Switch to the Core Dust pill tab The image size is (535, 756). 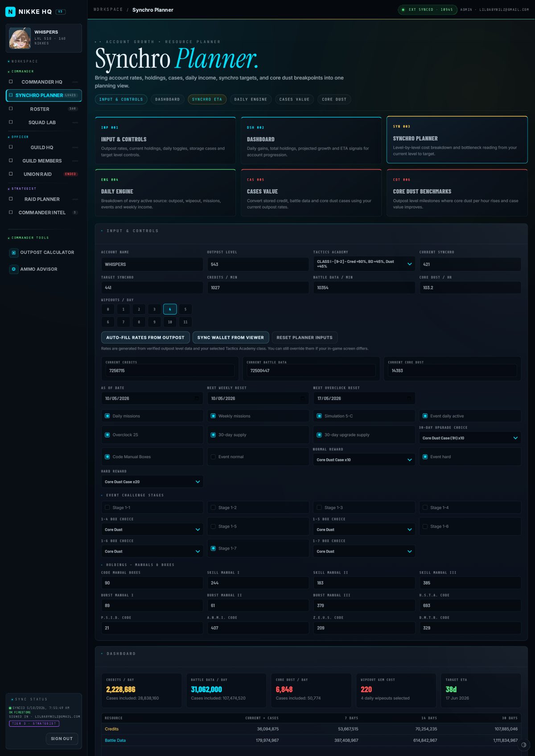coord(334,99)
